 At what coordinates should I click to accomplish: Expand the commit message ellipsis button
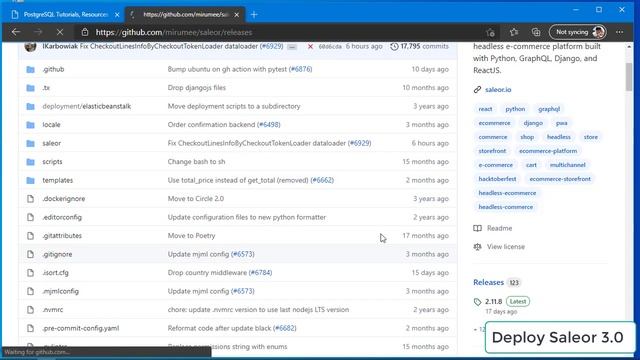click(x=292, y=47)
